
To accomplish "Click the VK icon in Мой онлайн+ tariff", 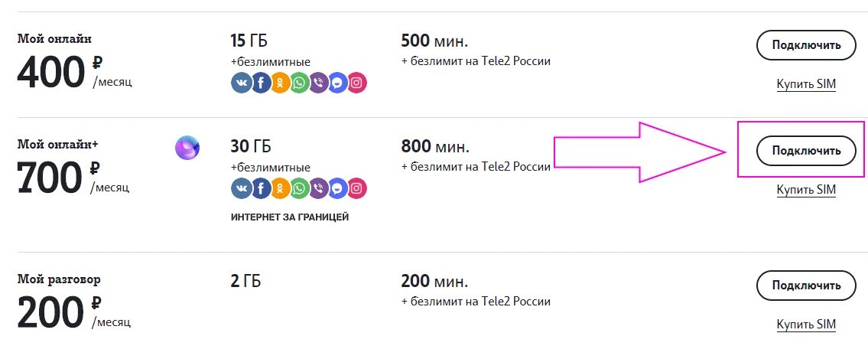I will (242, 188).
